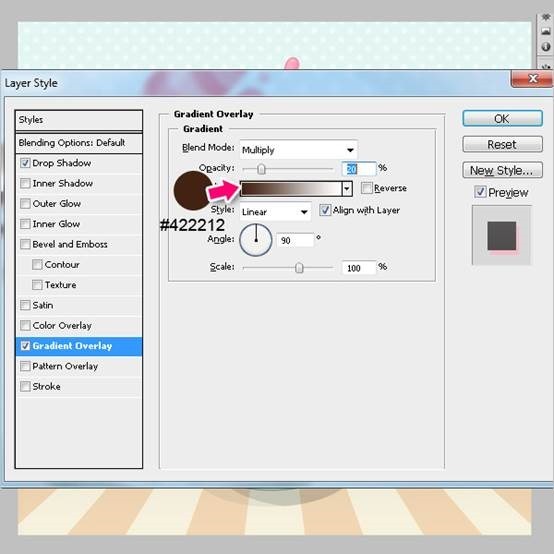Viewport: 554px width, 554px height.
Task: Expand the Style Linear dropdown
Action: coord(275,212)
